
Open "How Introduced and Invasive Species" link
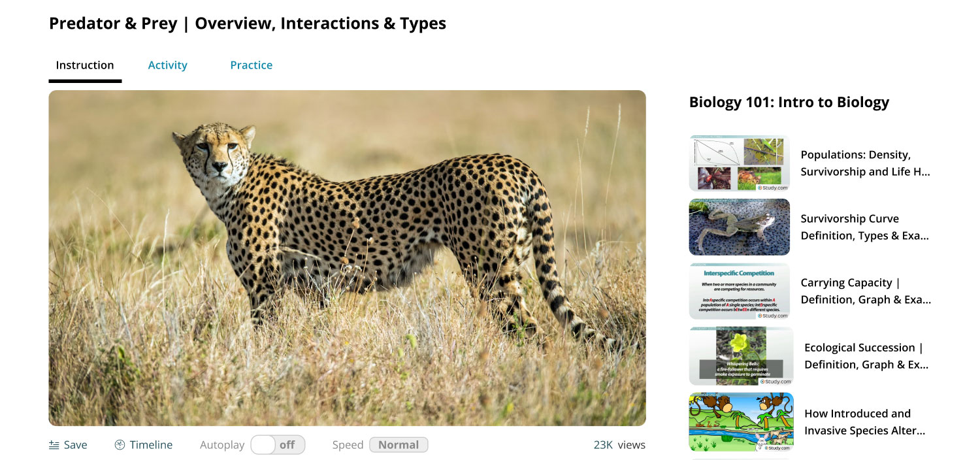click(864, 421)
